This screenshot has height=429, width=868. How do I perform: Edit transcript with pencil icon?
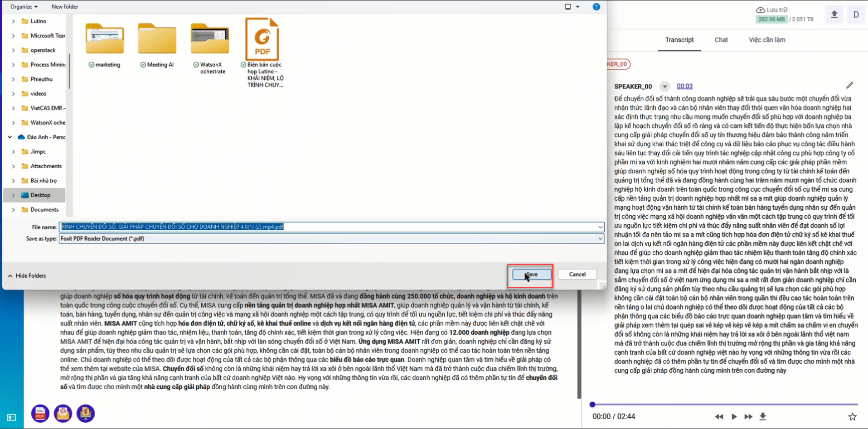849,86
